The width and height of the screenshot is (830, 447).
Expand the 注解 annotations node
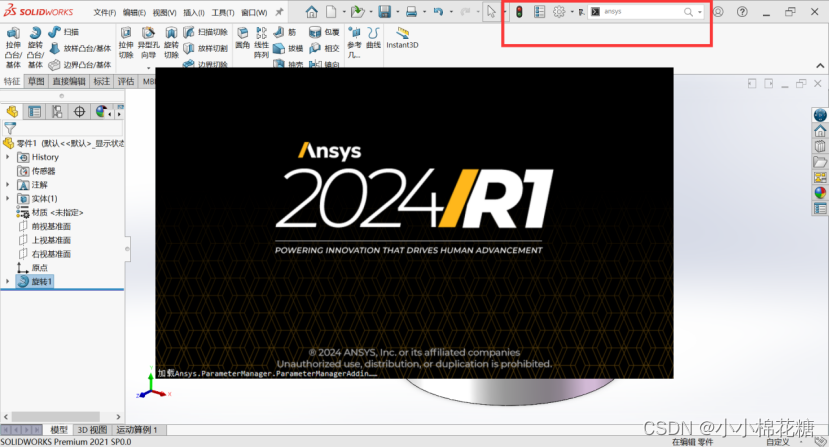7,185
